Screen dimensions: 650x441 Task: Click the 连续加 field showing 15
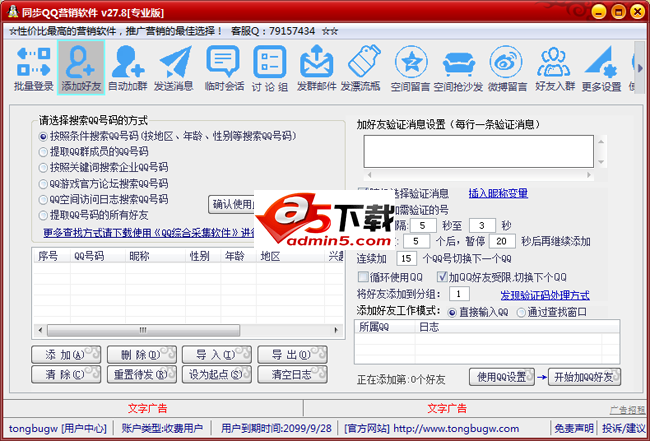tap(407, 259)
